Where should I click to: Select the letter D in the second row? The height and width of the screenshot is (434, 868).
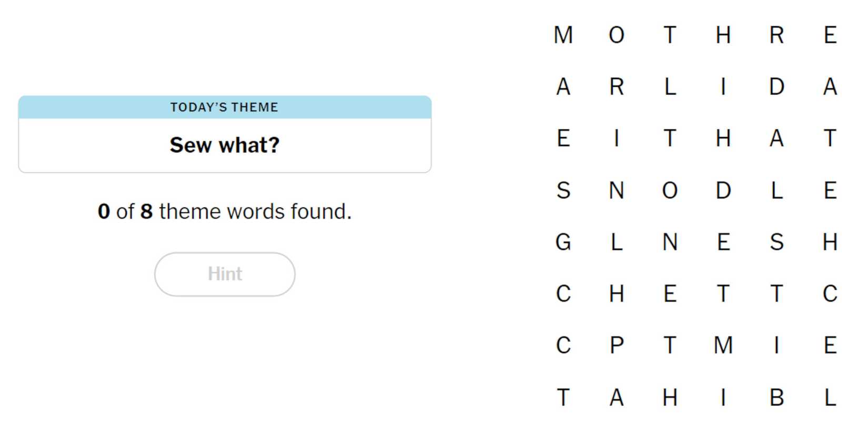pos(776,87)
